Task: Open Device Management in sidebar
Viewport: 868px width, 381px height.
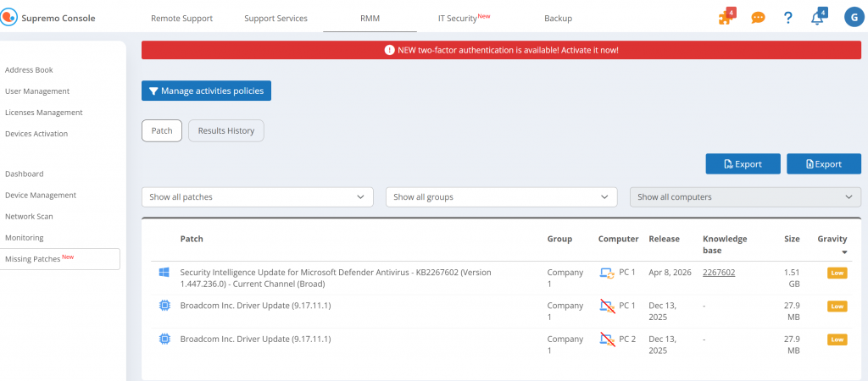Action: 41,196
